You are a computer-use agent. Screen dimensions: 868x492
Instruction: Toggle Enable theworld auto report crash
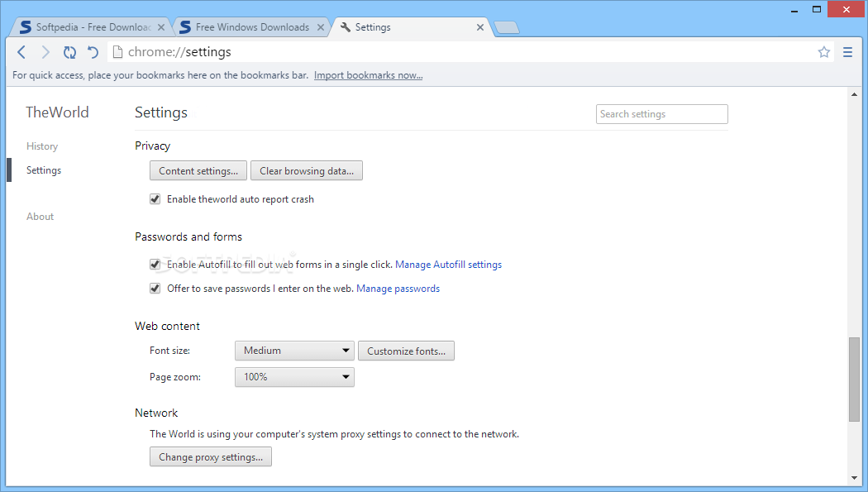[x=155, y=199]
